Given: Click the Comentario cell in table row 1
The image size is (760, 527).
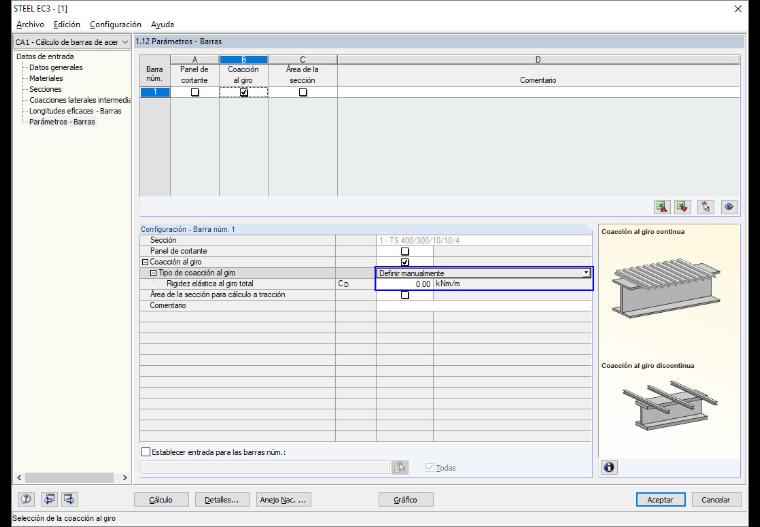Looking at the screenshot, I should point(538,92).
